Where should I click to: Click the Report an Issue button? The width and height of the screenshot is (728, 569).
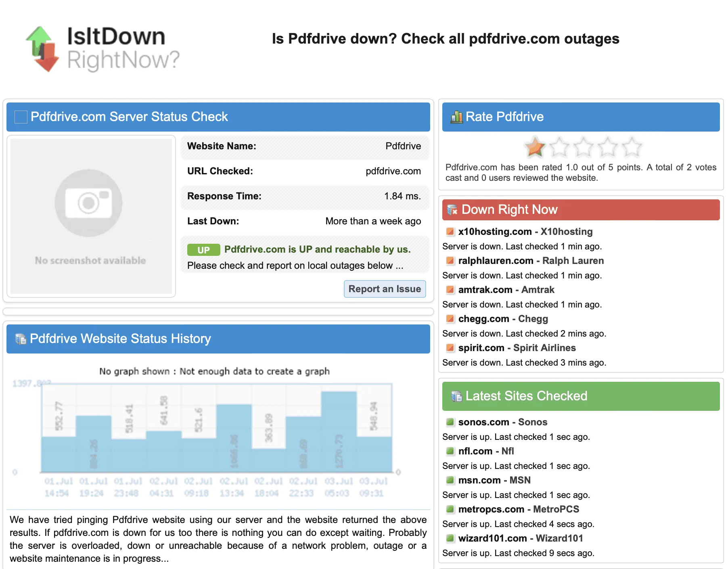[385, 289]
